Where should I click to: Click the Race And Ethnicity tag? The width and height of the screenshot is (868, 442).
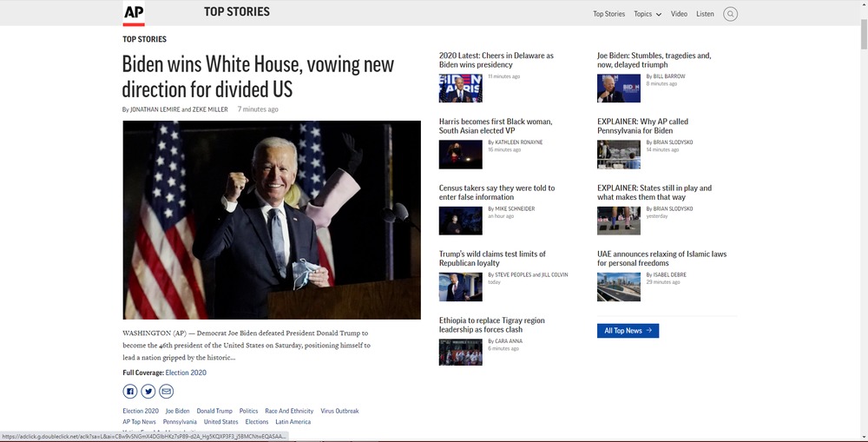tap(289, 411)
